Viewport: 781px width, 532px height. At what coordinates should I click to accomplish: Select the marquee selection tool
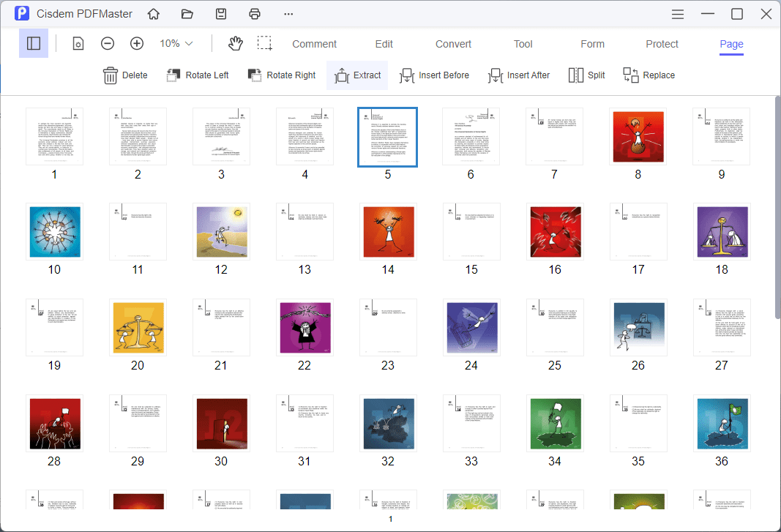[x=264, y=44]
